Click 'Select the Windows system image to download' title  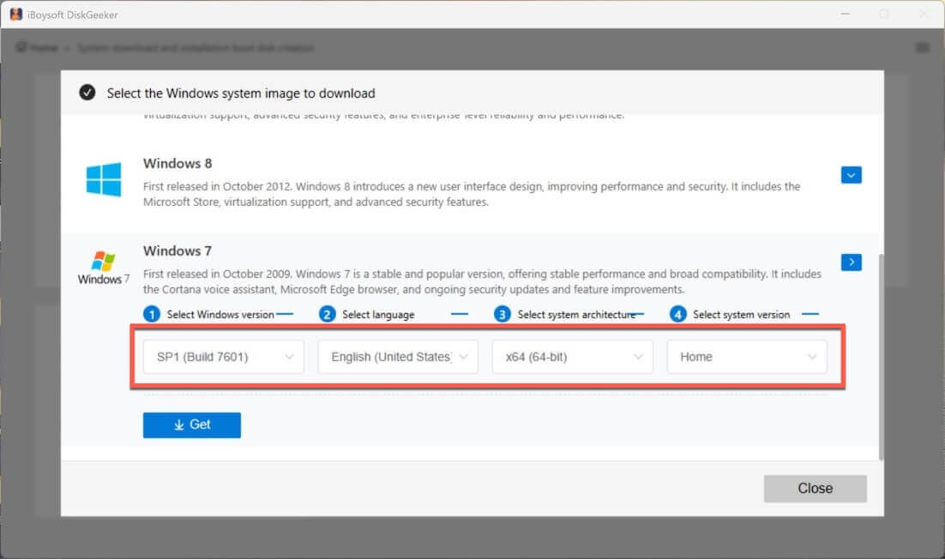click(x=241, y=93)
